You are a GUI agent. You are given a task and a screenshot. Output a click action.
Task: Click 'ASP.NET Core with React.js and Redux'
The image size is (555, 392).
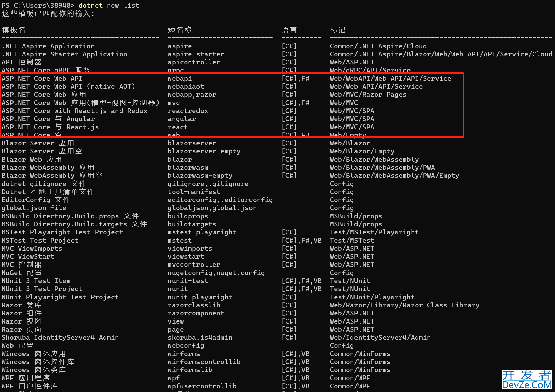coord(75,111)
